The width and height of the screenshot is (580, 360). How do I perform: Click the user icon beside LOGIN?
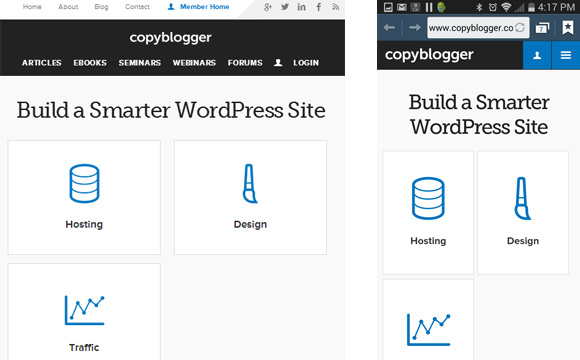tap(278, 63)
